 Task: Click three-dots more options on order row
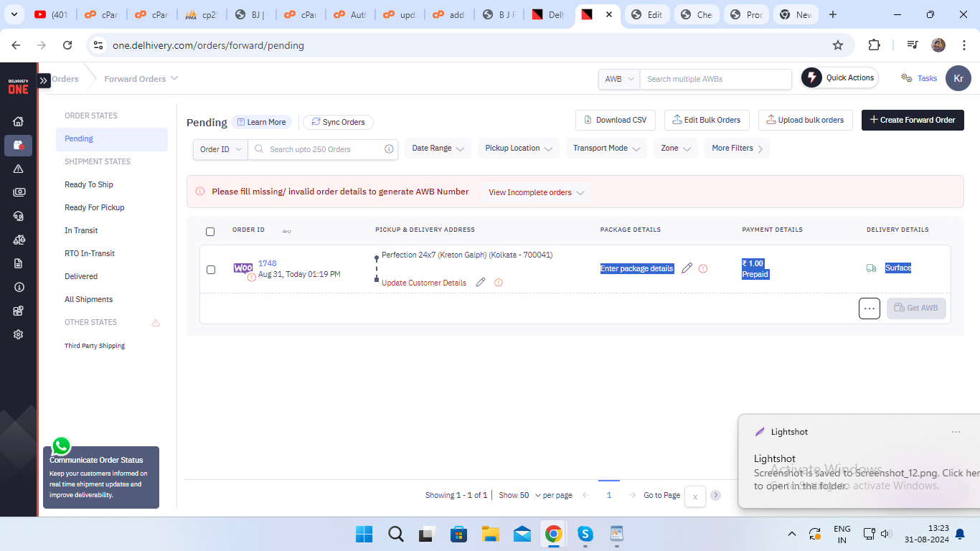[869, 309]
